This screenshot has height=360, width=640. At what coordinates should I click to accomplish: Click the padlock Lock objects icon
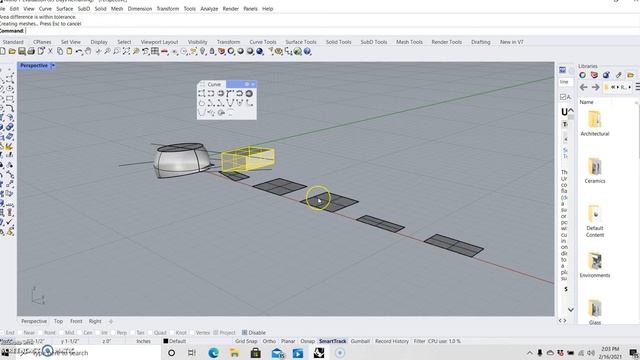point(212,51)
